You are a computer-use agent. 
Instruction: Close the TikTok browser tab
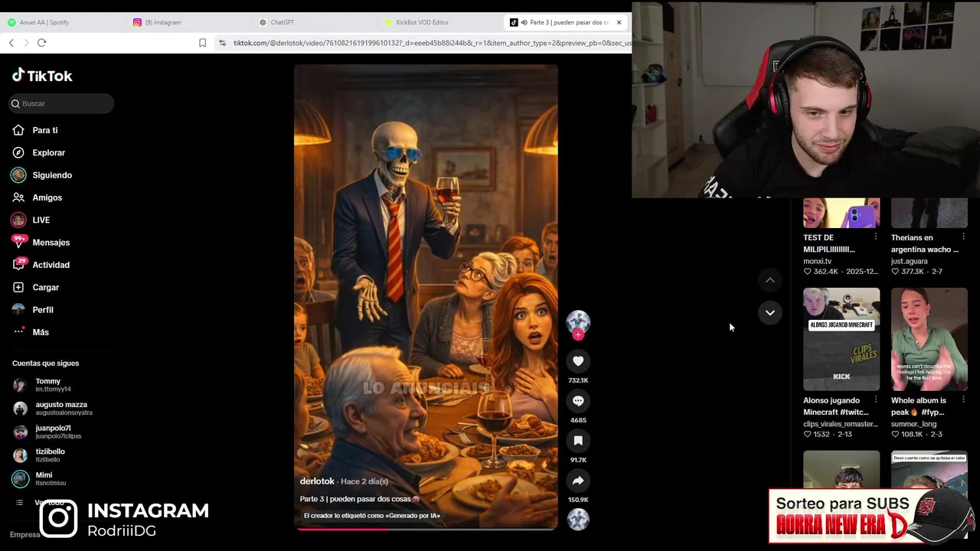pyautogui.click(x=619, y=22)
